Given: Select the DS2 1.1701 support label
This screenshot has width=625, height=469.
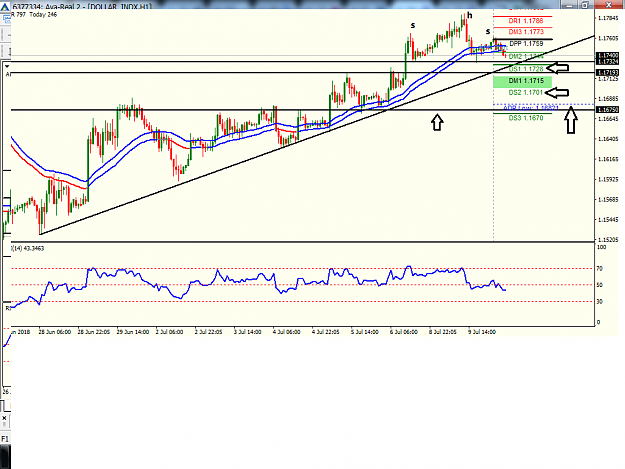Looking at the screenshot, I should (x=526, y=92).
